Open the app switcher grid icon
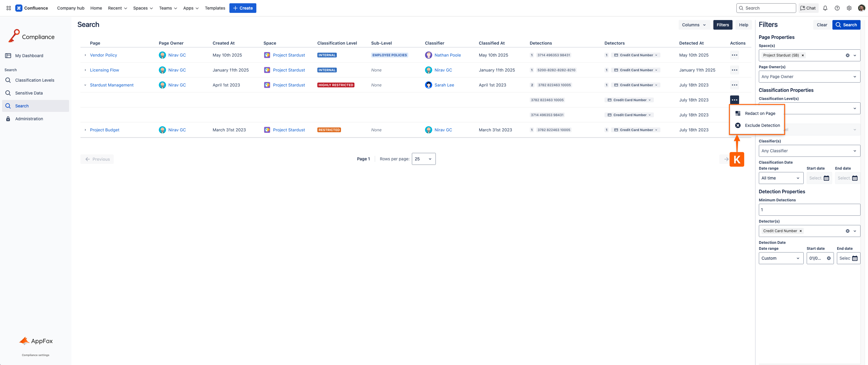 click(x=9, y=8)
